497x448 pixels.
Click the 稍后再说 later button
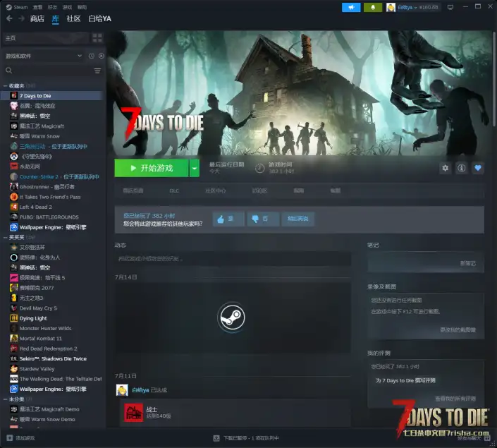tap(297, 219)
